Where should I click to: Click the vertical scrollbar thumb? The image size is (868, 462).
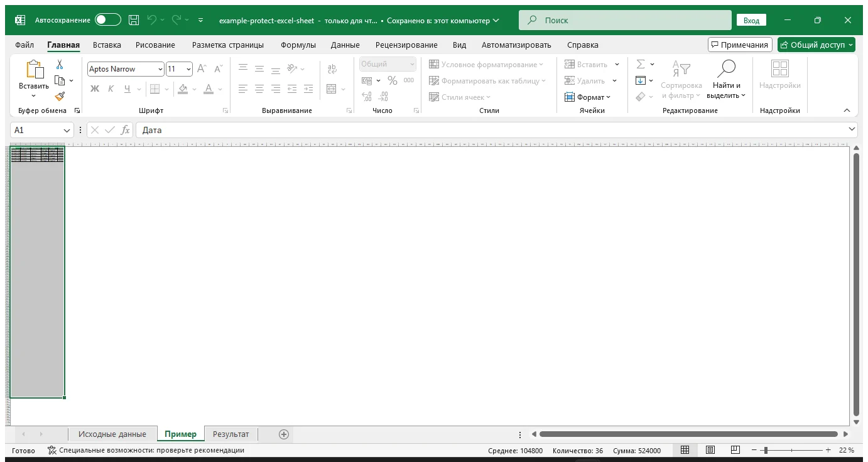pyautogui.click(x=856, y=284)
